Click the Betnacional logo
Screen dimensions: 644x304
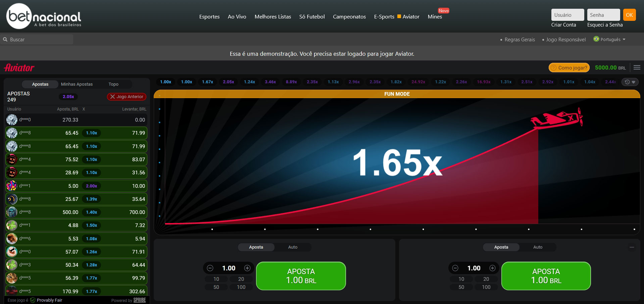(44, 16)
